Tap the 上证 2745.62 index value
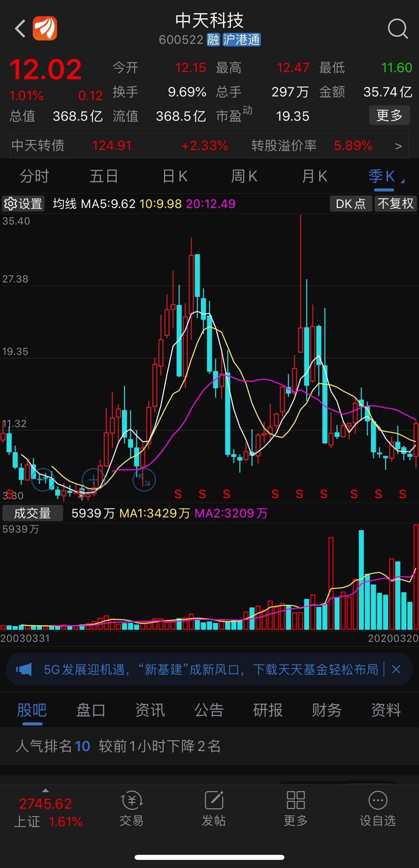Image resolution: width=419 pixels, height=868 pixels. [45, 804]
